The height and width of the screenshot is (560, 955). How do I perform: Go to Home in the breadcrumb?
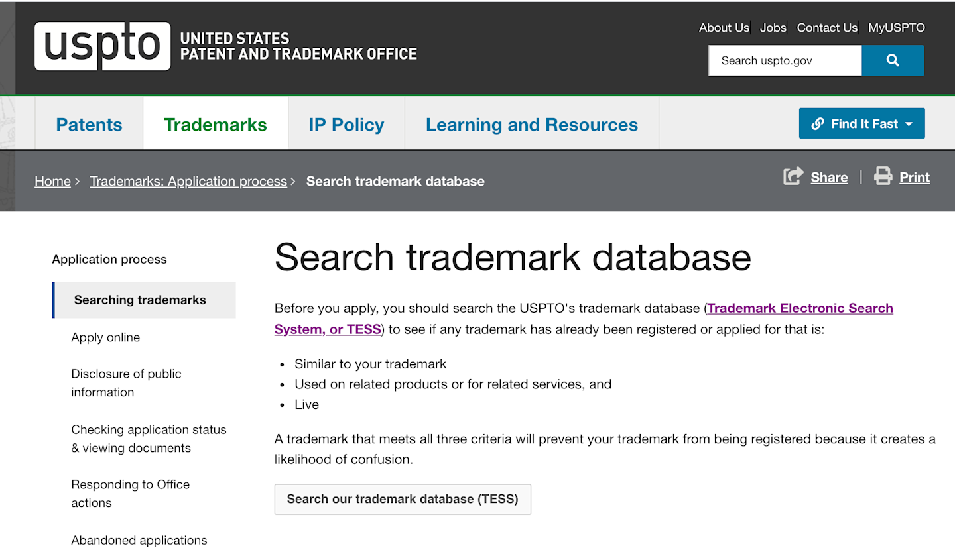tap(52, 181)
